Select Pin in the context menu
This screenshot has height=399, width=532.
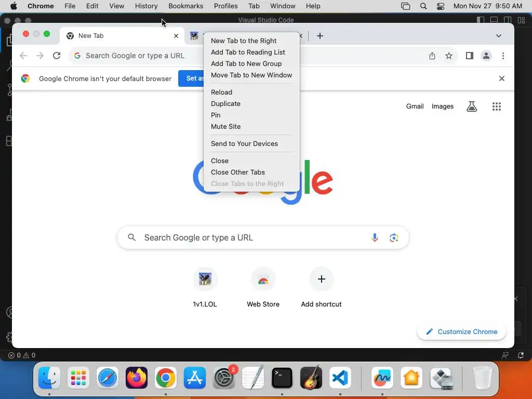point(216,115)
